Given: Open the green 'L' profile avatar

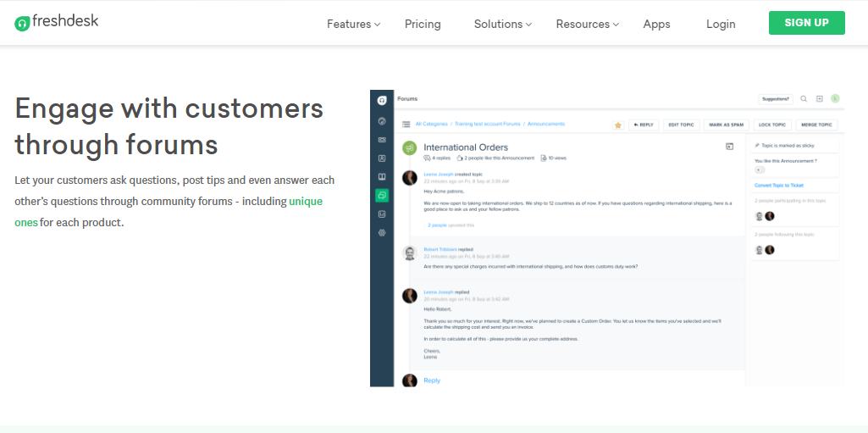Looking at the screenshot, I should (x=835, y=99).
